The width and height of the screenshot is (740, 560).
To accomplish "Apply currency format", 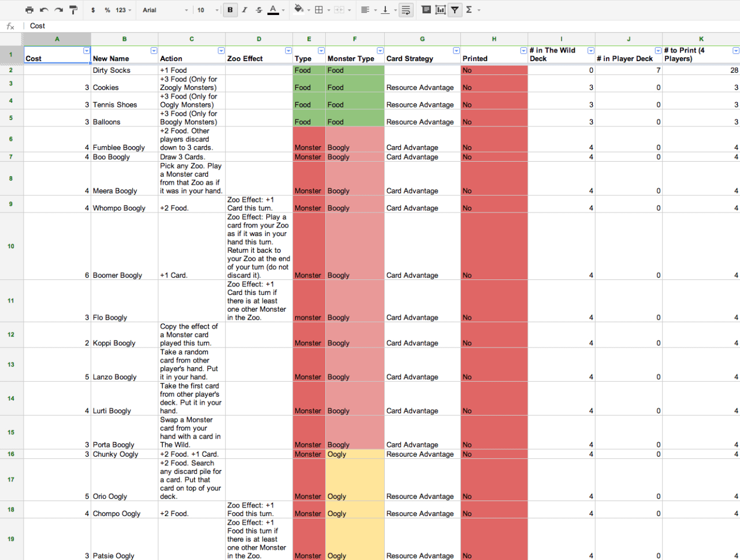I will click(x=92, y=10).
